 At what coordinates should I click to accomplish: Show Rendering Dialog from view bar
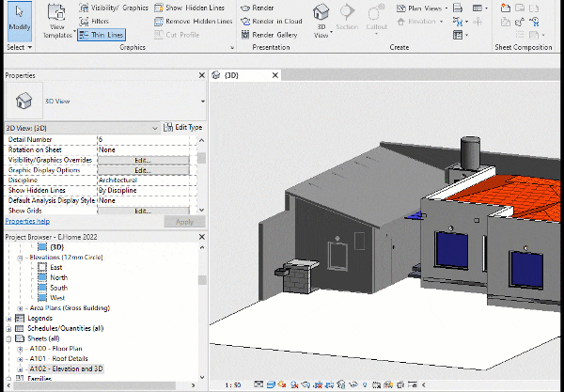[305, 384]
